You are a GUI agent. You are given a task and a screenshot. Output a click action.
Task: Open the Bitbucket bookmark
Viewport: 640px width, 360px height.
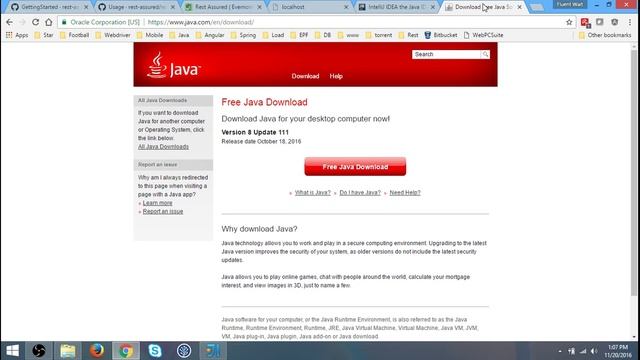click(x=441, y=35)
